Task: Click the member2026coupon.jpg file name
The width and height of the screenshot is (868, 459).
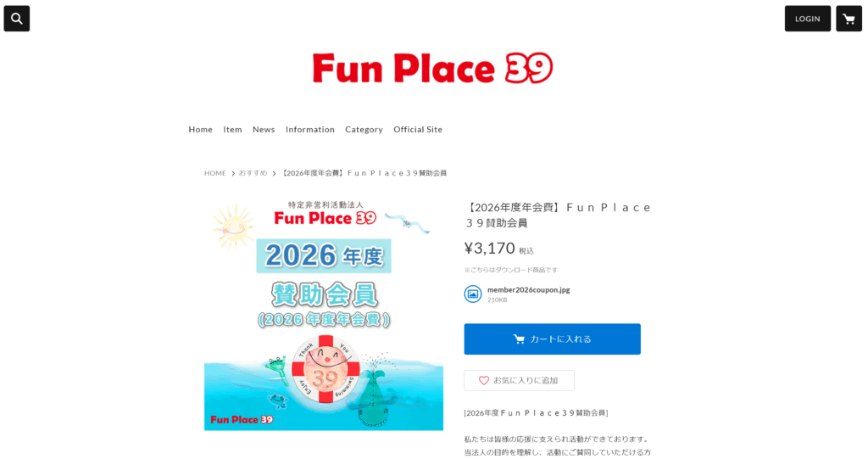Action: click(x=528, y=289)
